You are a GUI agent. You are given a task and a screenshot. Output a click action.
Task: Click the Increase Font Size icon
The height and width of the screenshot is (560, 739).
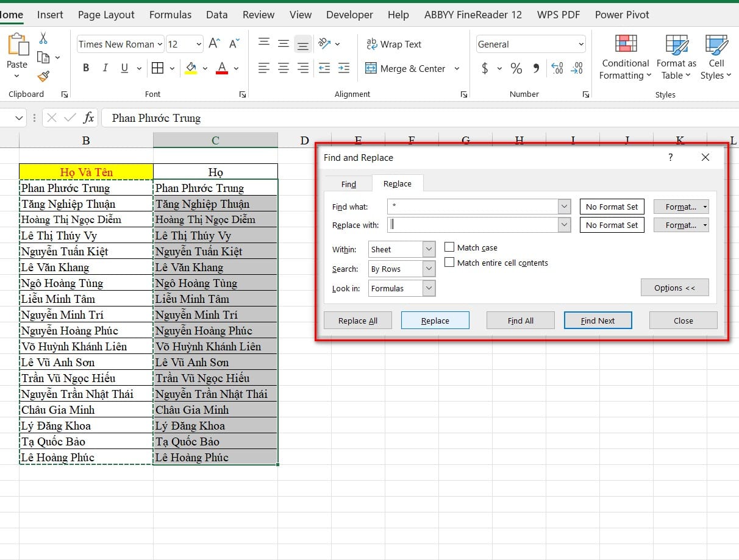pos(214,44)
